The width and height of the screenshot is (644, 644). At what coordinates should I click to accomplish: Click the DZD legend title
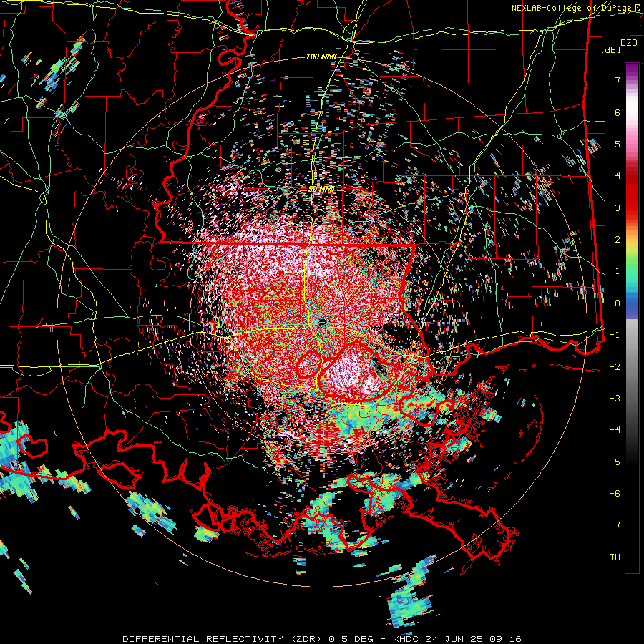pos(629,43)
